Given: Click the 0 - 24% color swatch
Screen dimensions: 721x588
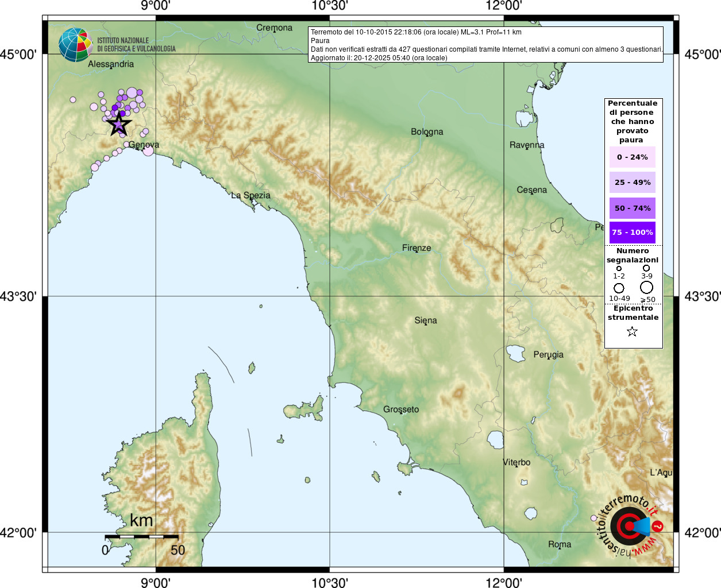Looking at the screenshot, I should pyautogui.click(x=632, y=157).
